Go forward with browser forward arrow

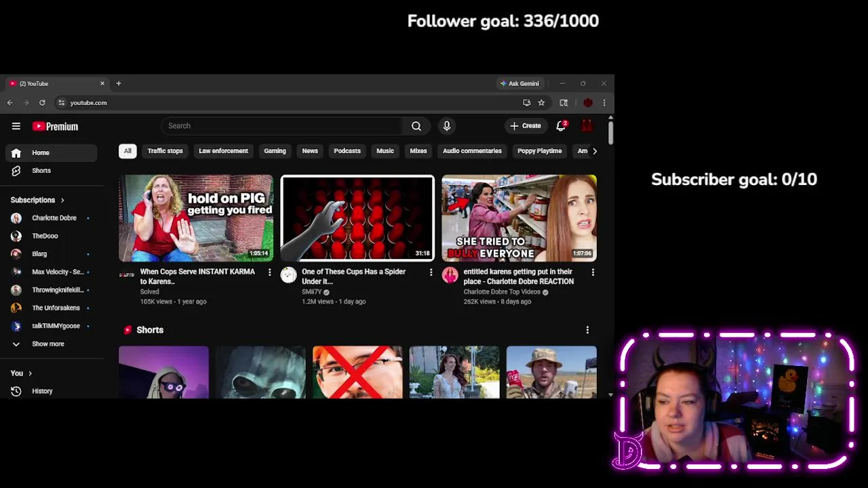coord(26,103)
